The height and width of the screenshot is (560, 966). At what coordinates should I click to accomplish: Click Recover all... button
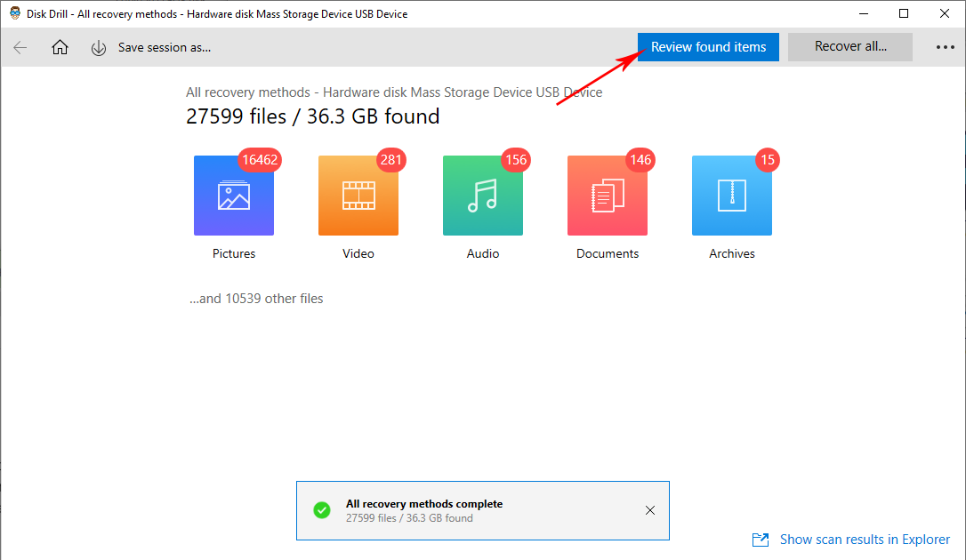850,47
